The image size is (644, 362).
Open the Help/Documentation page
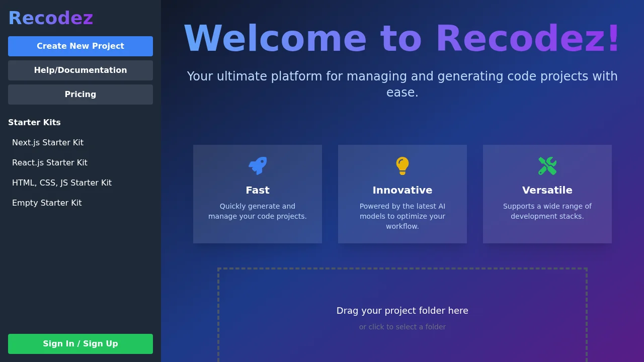click(x=80, y=70)
